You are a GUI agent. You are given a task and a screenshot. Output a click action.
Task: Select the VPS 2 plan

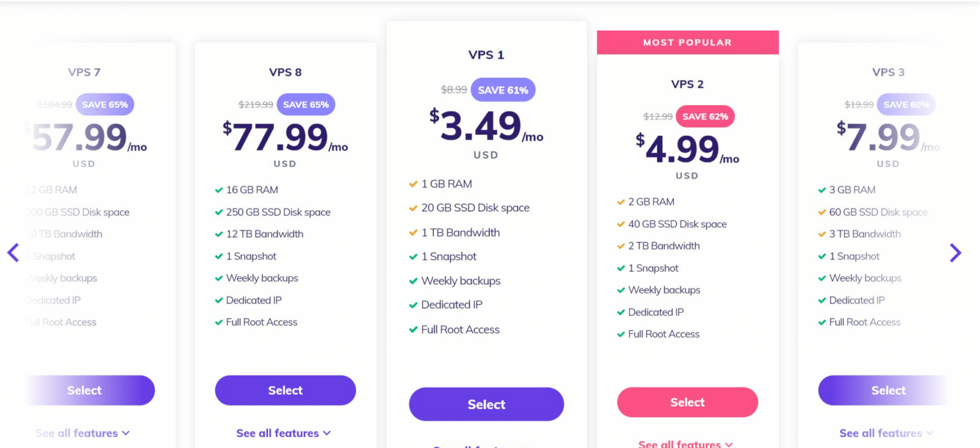tap(687, 402)
